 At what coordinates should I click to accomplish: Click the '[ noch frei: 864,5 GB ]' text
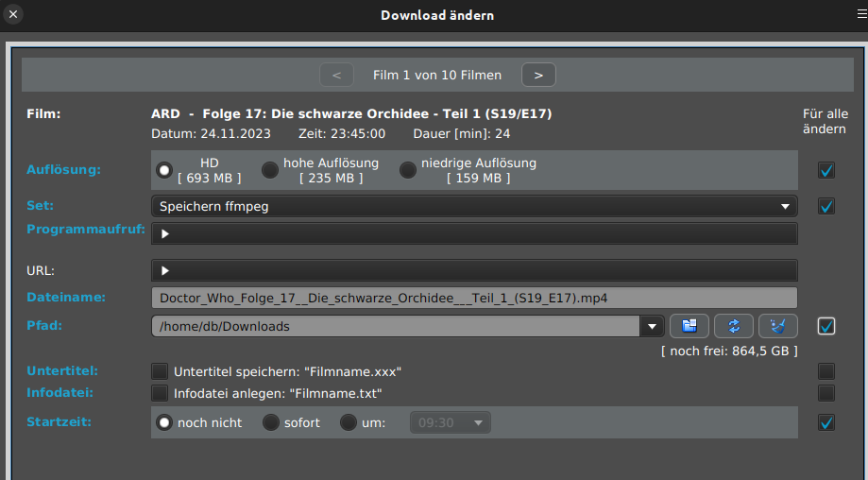[729, 351]
